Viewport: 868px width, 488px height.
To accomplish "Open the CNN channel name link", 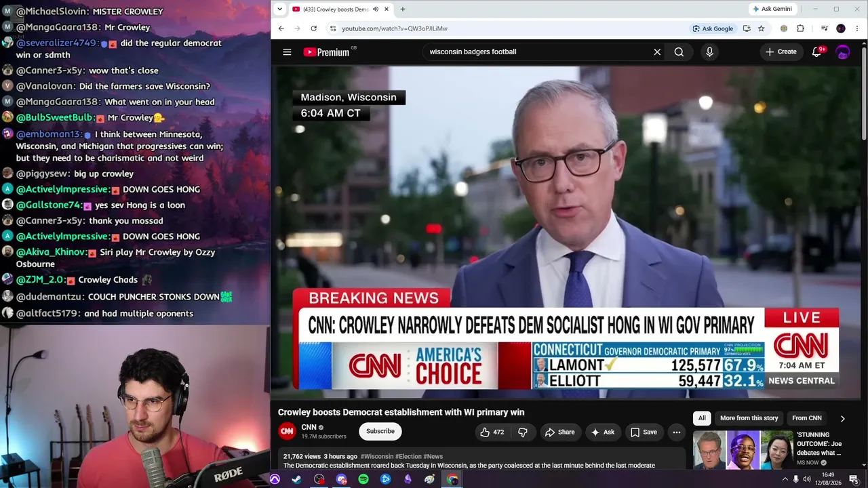I will coord(309,427).
